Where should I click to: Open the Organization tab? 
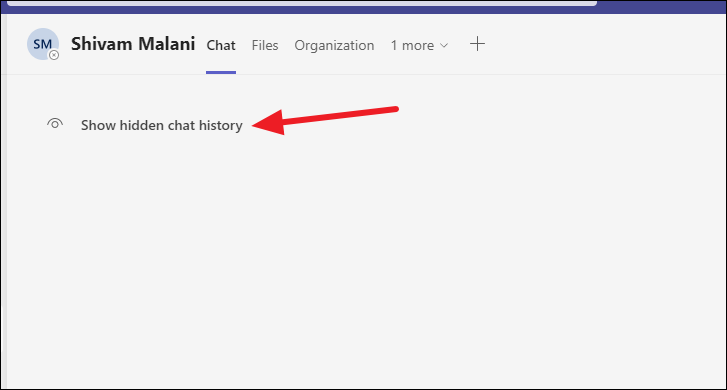(x=334, y=45)
